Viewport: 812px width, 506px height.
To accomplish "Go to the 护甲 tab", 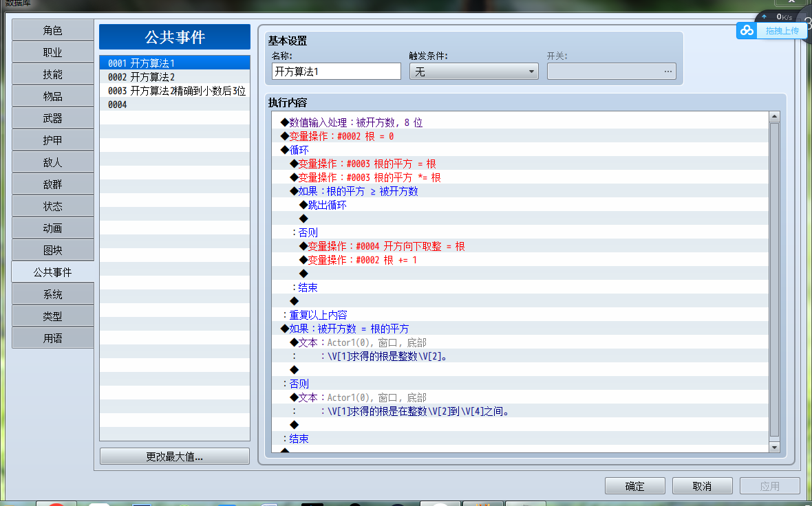I will pyautogui.click(x=53, y=140).
